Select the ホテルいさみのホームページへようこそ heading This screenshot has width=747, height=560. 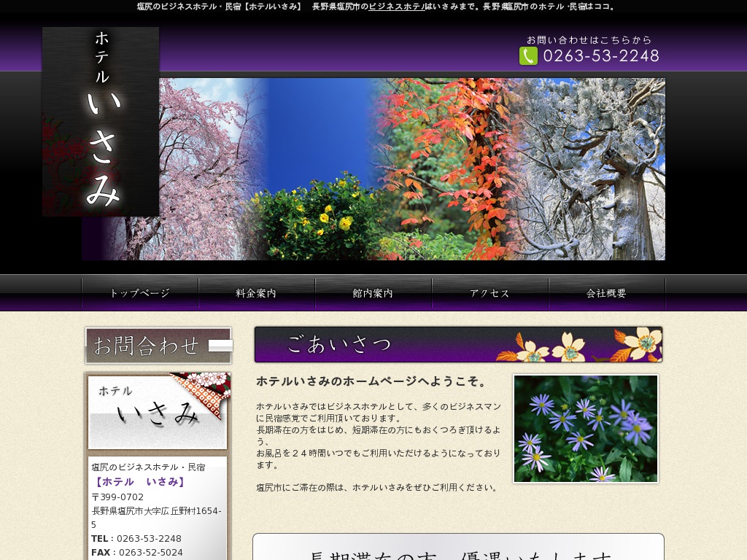tap(371, 381)
